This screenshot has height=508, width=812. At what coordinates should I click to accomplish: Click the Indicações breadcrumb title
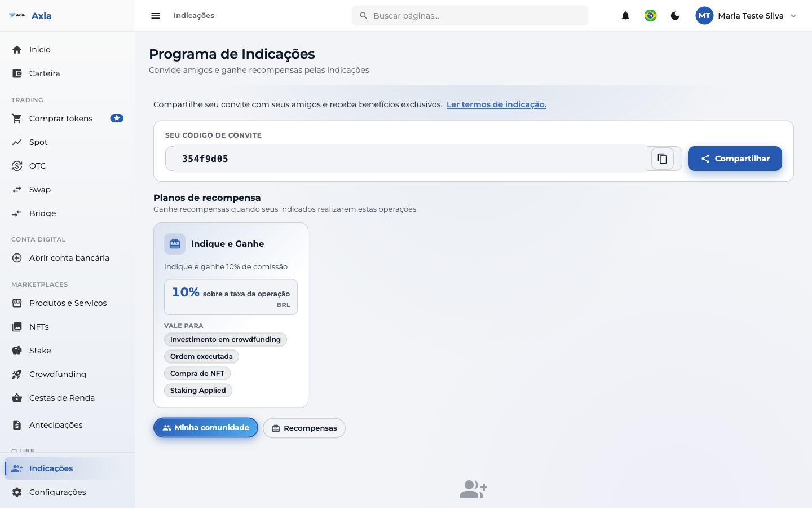(194, 16)
